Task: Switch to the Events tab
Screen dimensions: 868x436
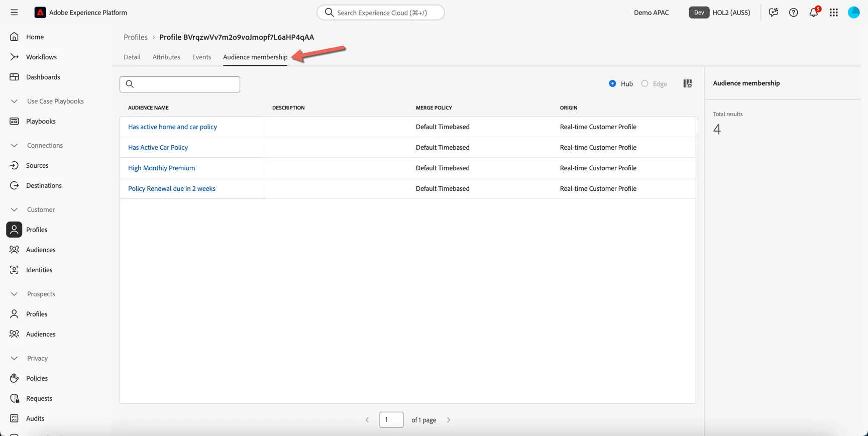Action: coord(201,57)
